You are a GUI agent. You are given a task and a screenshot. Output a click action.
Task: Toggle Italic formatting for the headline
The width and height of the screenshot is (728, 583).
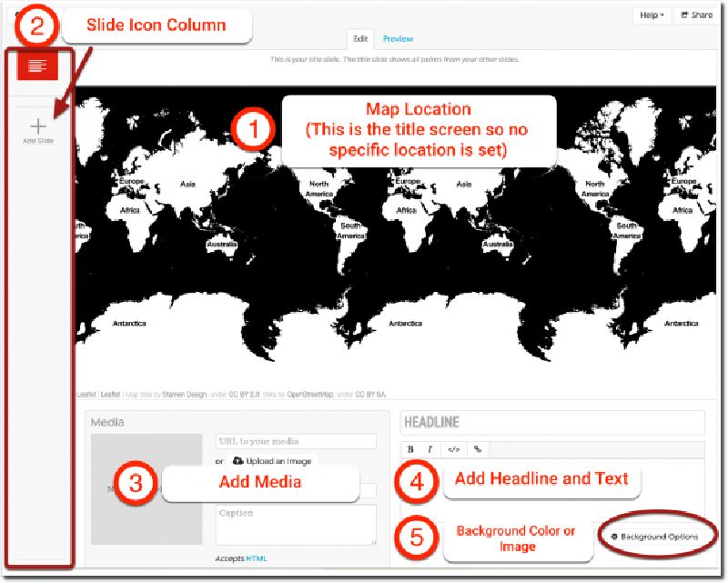point(429,449)
